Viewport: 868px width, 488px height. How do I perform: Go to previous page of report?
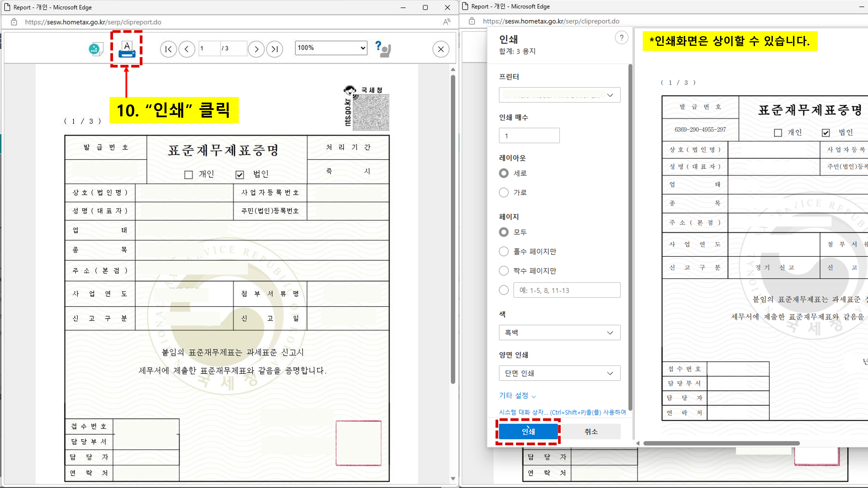click(187, 49)
